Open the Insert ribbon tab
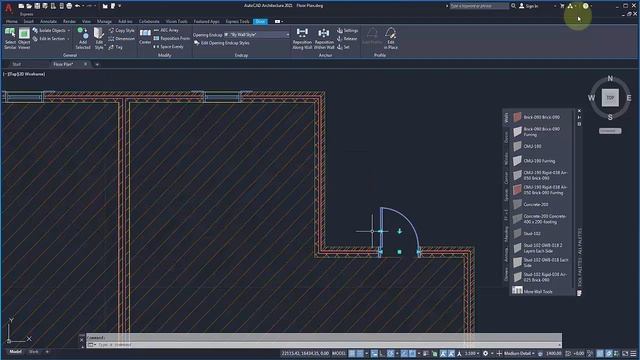The image size is (640, 360). point(29,21)
